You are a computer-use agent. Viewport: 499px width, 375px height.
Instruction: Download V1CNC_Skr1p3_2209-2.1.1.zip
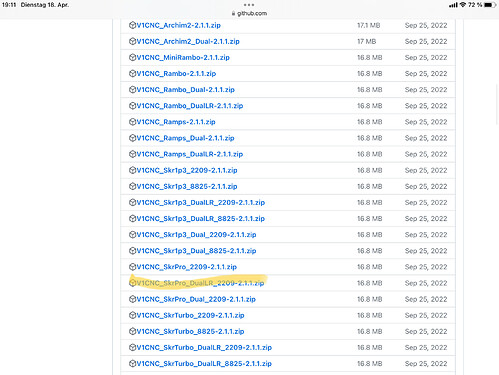point(187,170)
